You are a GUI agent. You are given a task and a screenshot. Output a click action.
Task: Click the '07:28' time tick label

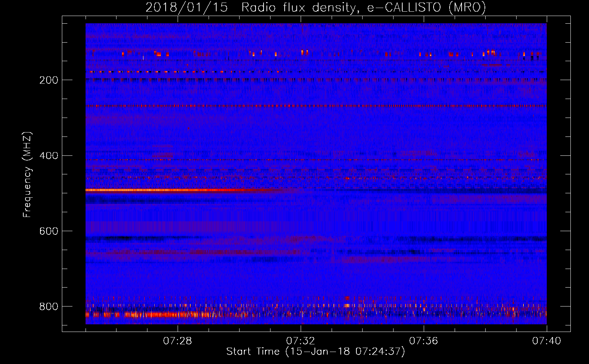tap(178, 341)
